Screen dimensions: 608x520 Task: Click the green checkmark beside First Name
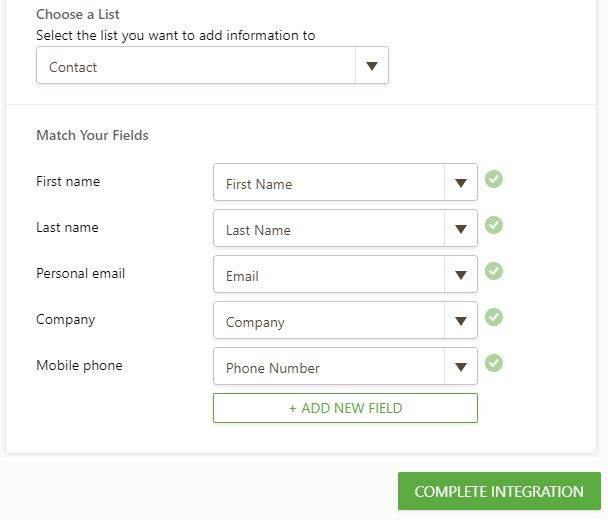click(x=494, y=180)
